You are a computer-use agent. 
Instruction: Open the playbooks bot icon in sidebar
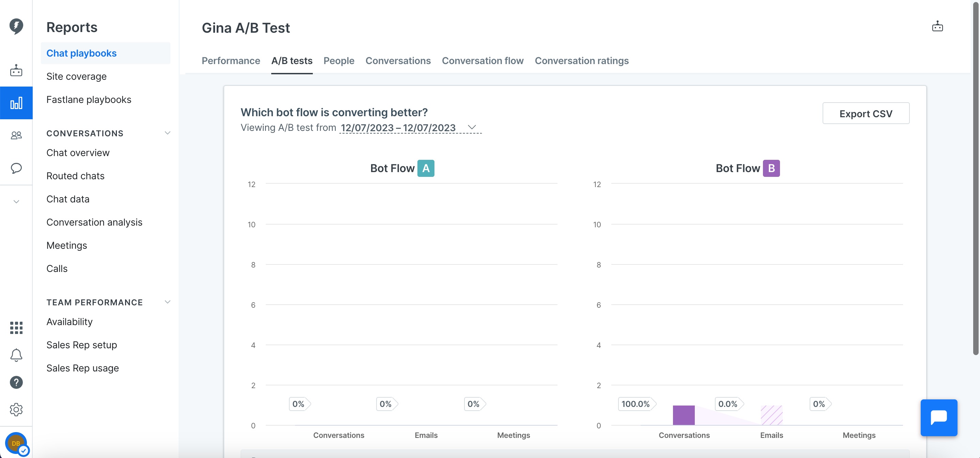click(16, 71)
